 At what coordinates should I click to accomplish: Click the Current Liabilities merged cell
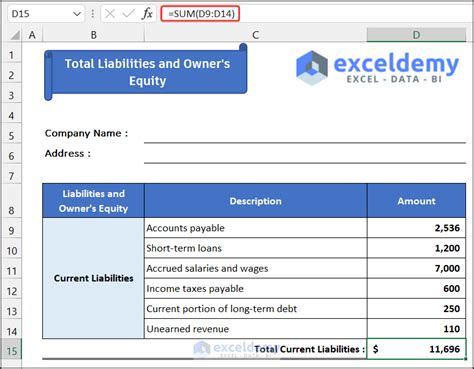tap(93, 278)
